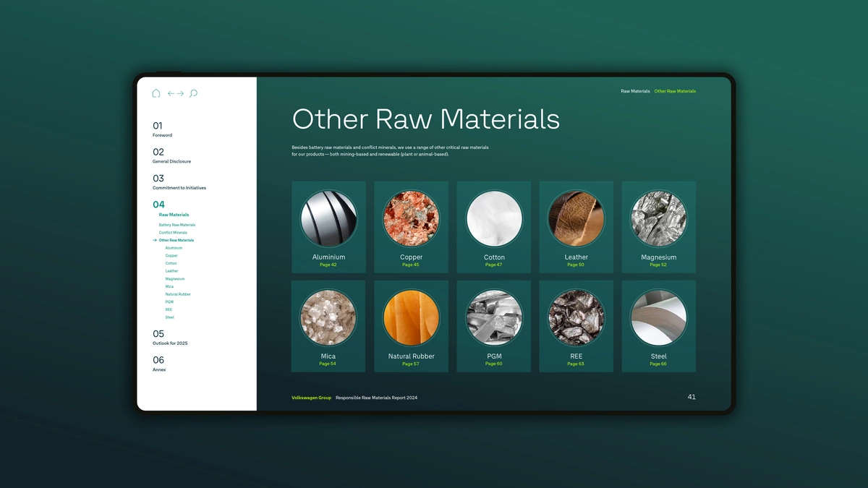Open chapter 01 Foreword
868x488 pixels.
162,129
